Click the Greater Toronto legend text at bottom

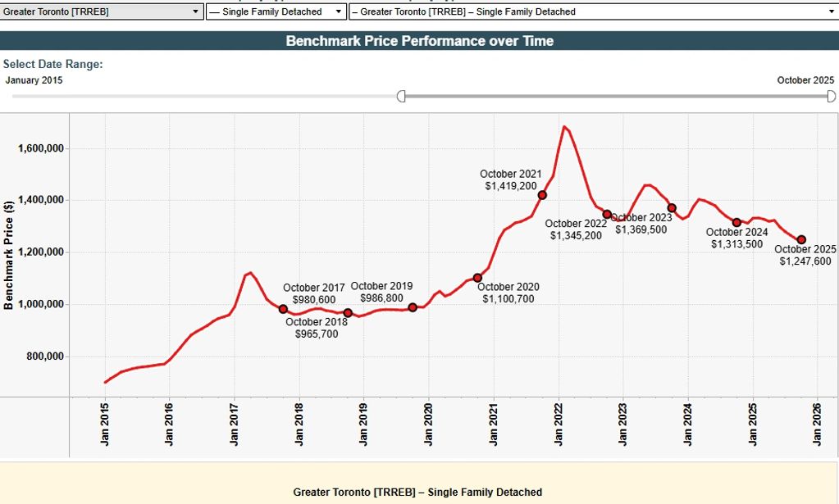(x=419, y=492)
